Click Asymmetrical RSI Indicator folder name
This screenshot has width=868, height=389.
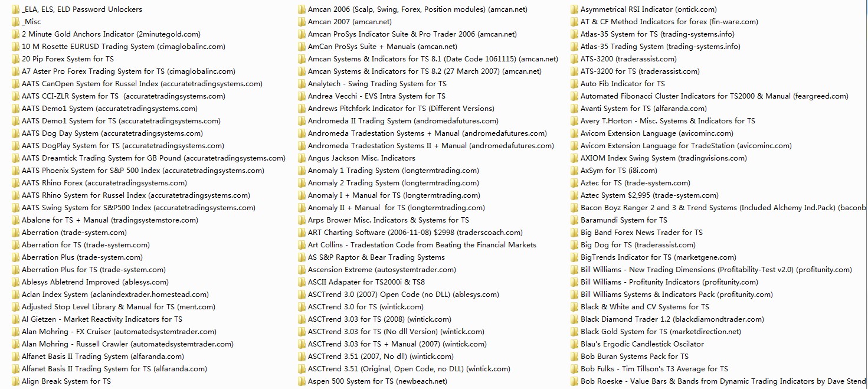click(x=648, y=9)
